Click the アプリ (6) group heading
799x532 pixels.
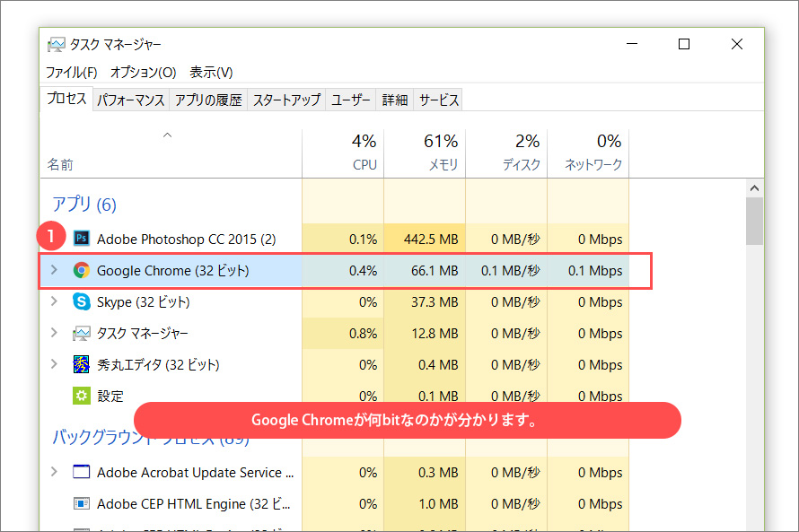tap(84, 205)
